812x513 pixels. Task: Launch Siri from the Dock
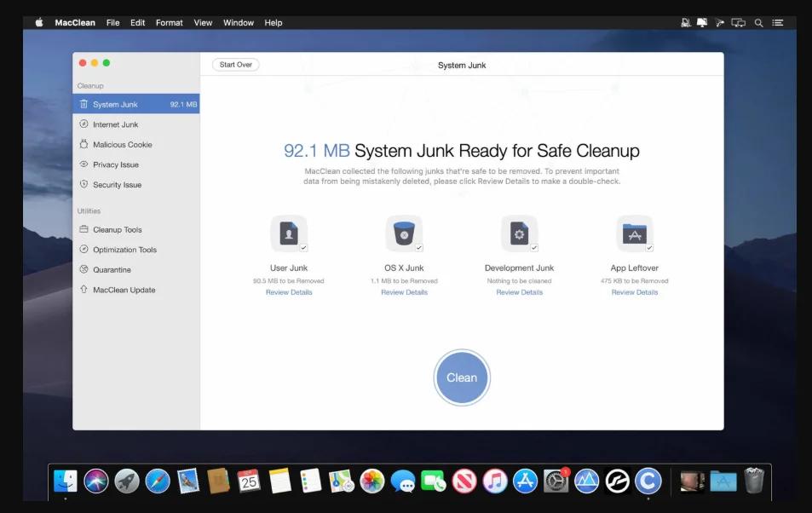[x=96, y=481]
